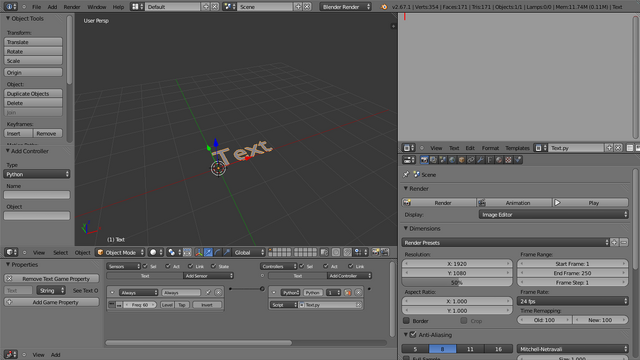640x360 pixels.
Task: Toggle Sensors Act checkbox
Action: point(168,266)
